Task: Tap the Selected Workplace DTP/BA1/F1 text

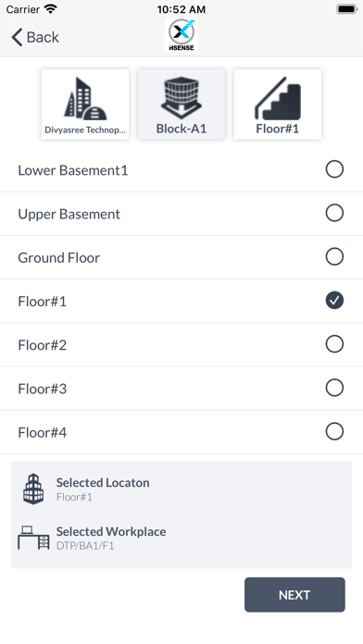Action: click(85, 545)
